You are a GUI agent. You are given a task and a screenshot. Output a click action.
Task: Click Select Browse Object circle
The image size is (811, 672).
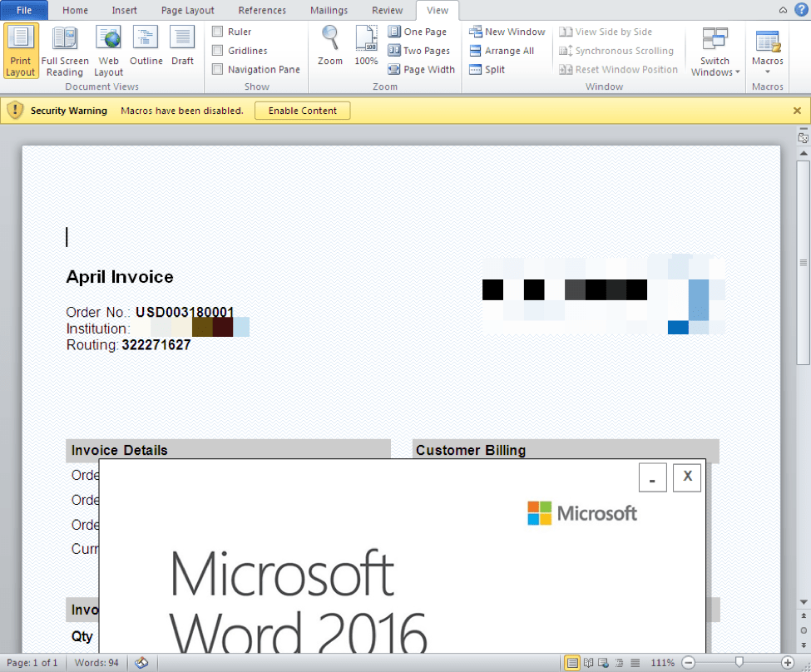click(x=804, y=630)
